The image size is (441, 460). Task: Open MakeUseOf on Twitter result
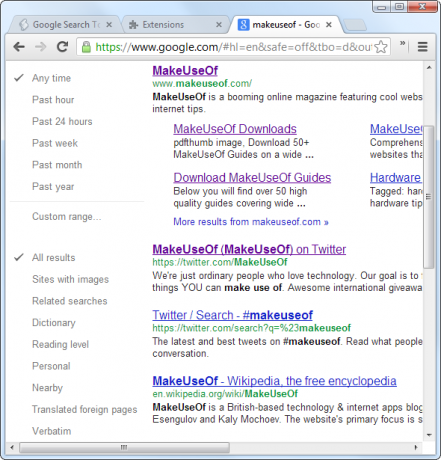[x=249, y=249]
